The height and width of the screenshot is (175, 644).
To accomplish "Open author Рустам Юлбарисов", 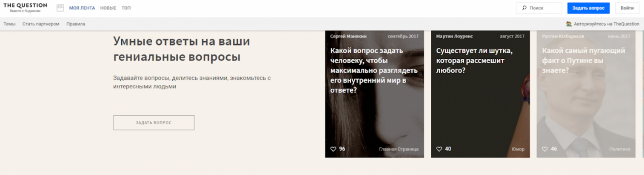I will (563, 36).
